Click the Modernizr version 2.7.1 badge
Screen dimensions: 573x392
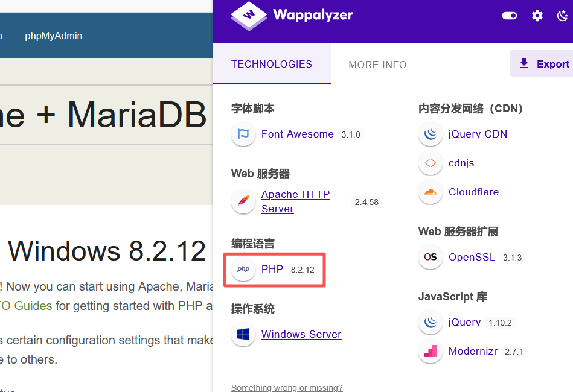pyautogui.click(x=514, y=352)
